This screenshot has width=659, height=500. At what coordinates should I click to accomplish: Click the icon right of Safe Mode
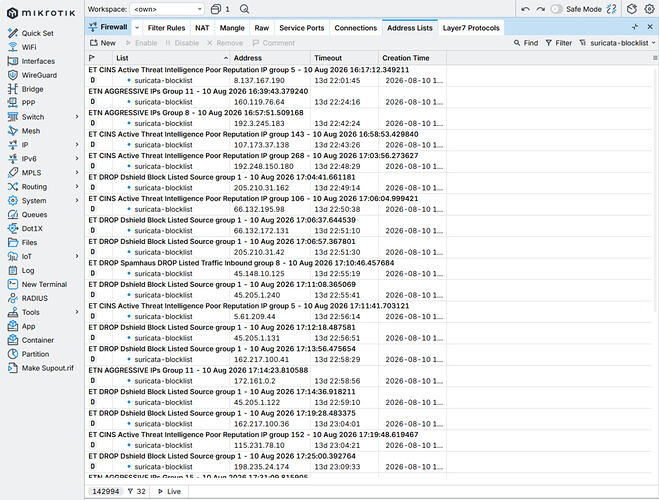coord(611,9)
